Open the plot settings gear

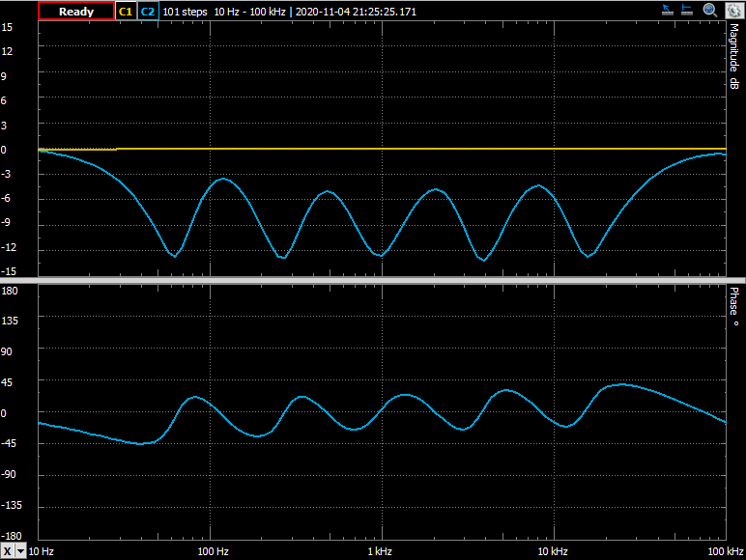pyautogui.click(x=732, y=11)
